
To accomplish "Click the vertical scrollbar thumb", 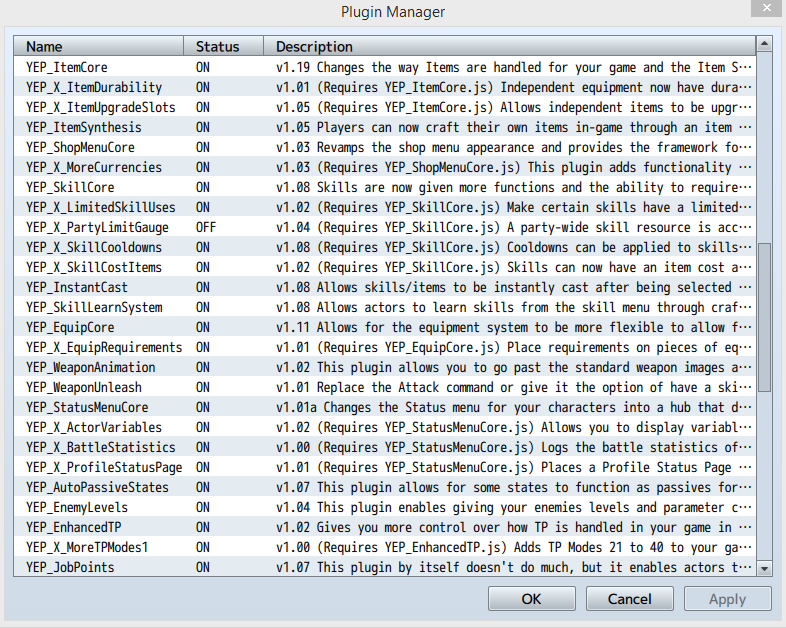I will pyautogui.click(x=764, y=317).
